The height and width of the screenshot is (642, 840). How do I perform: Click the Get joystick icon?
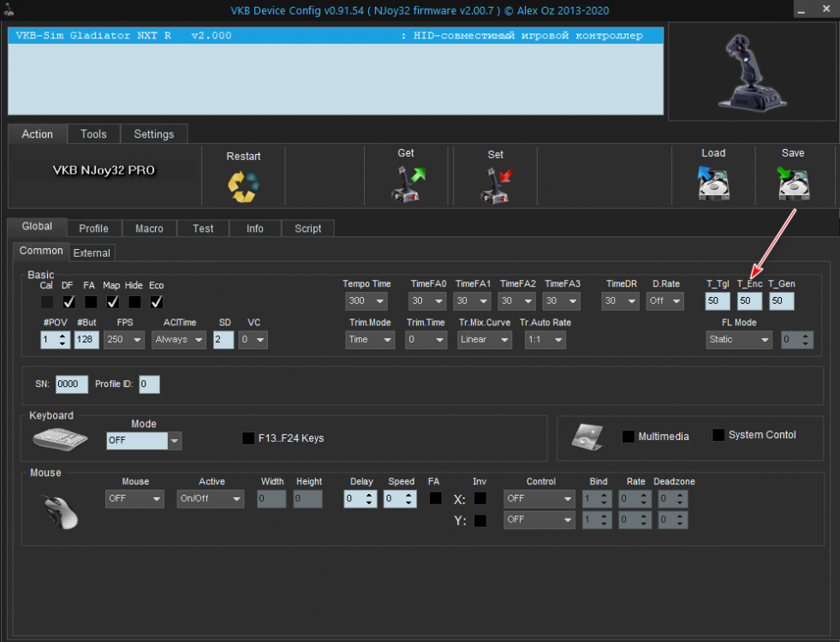(x=408, y=183)
